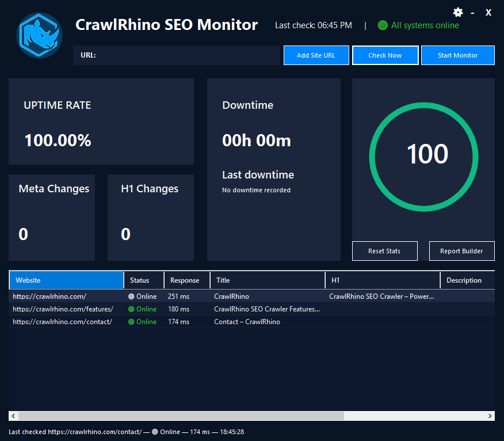Click 'Last check: 06:45 PM' text
504x441 pixels.
point(314,25)
